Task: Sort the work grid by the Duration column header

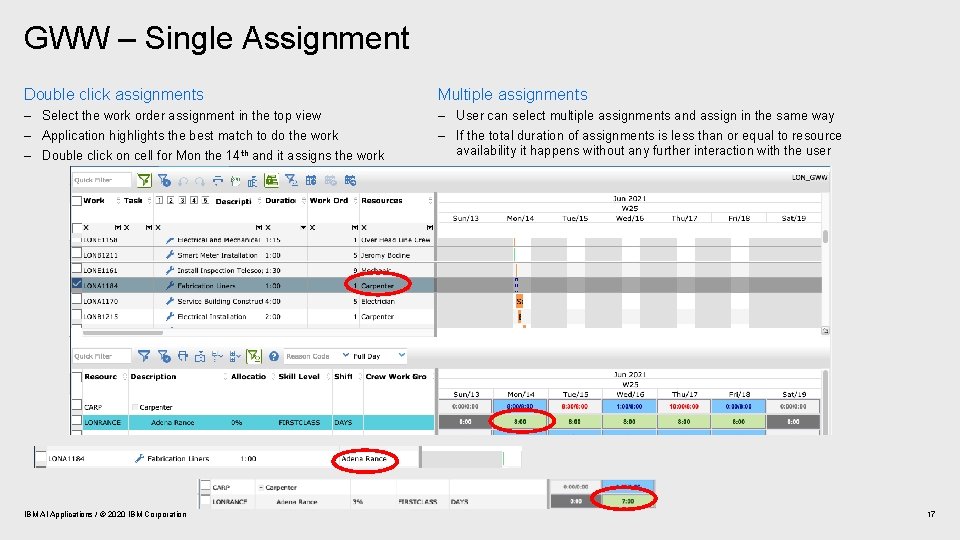Action: coord(280,200)
